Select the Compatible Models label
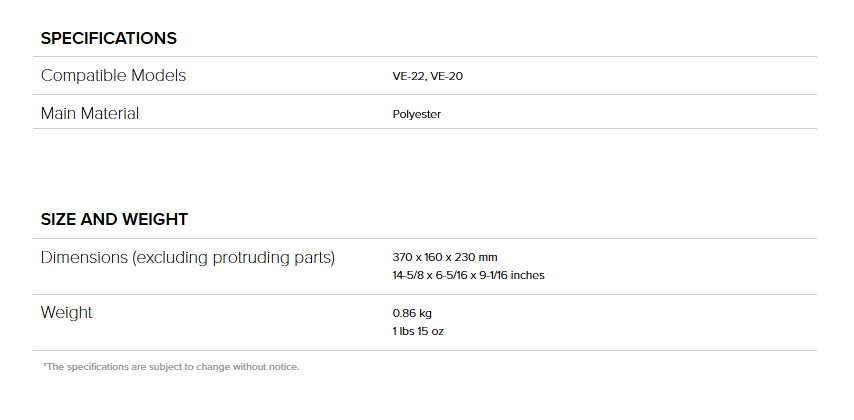Screen dimensions: 854x420 pos(113,75)
